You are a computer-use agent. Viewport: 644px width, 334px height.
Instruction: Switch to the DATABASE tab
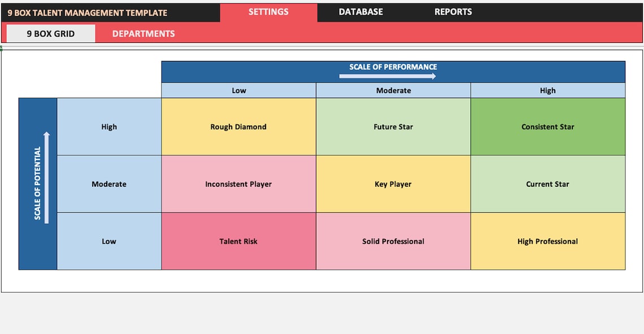360,12
